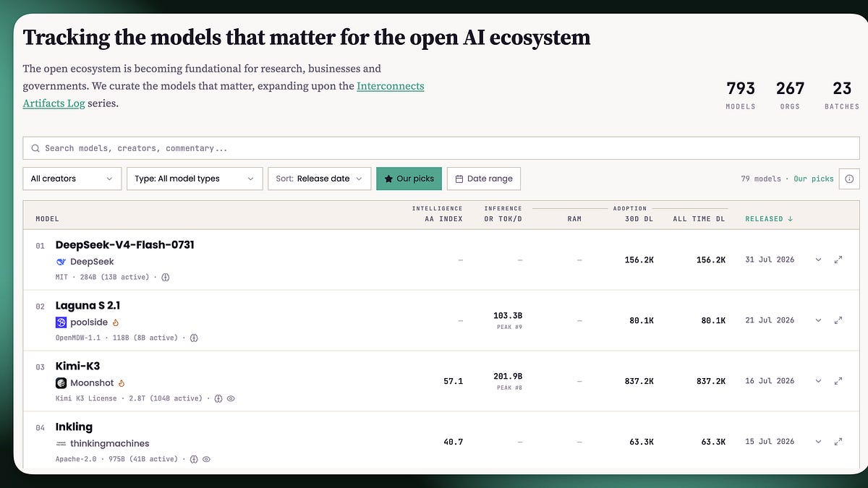Sort by the RELEASED column header

(769, 219)
